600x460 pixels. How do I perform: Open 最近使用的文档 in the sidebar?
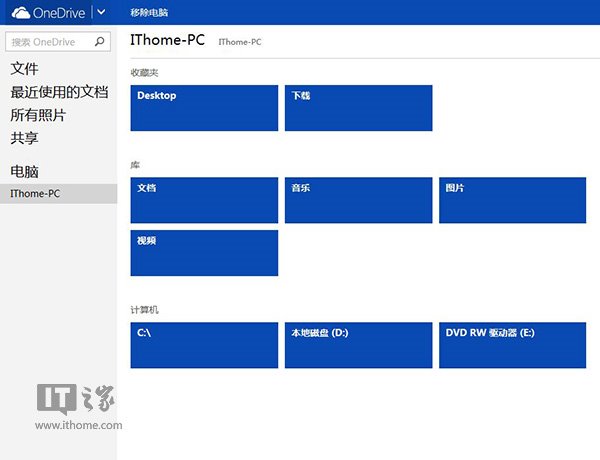59,92
